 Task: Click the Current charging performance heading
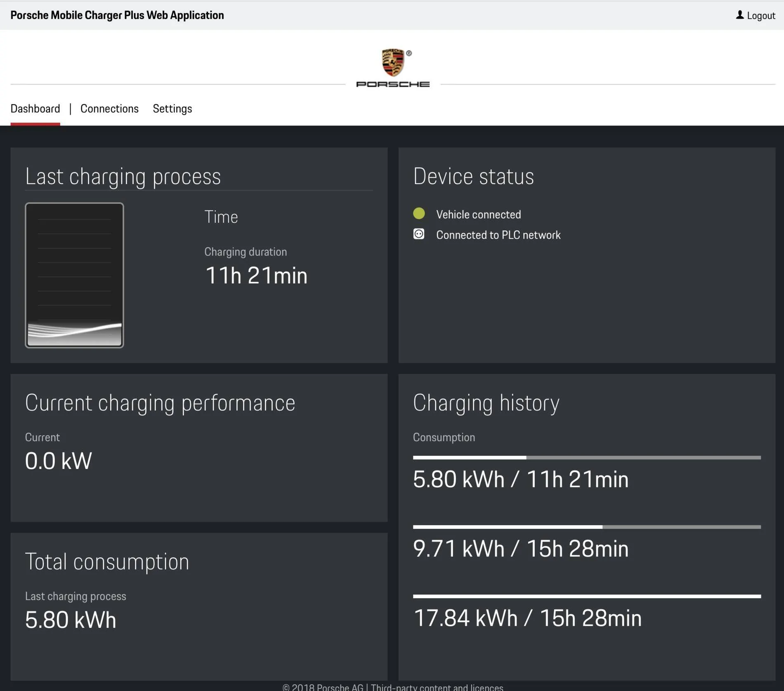pos(160,403)
